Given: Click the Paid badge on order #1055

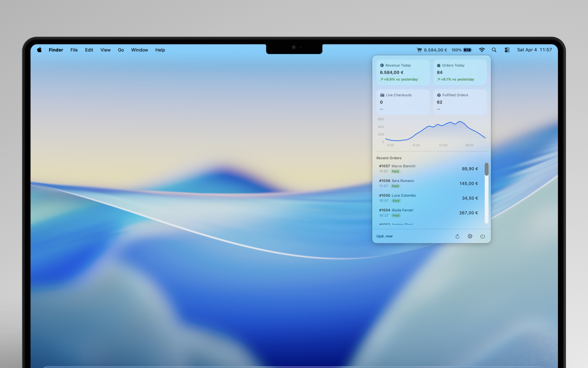Looking at the screenshot, I should 396,201.
